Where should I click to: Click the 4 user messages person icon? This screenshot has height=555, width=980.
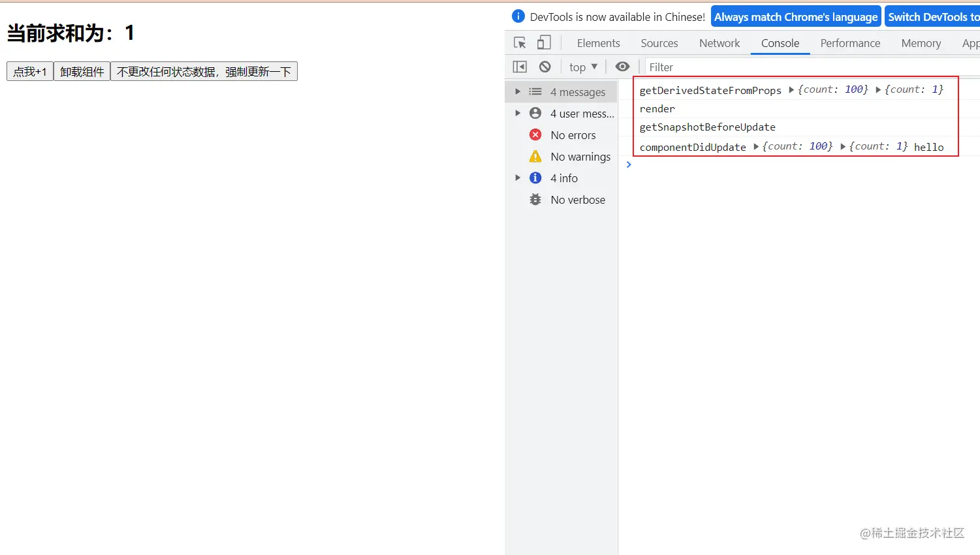click(535, 113)
